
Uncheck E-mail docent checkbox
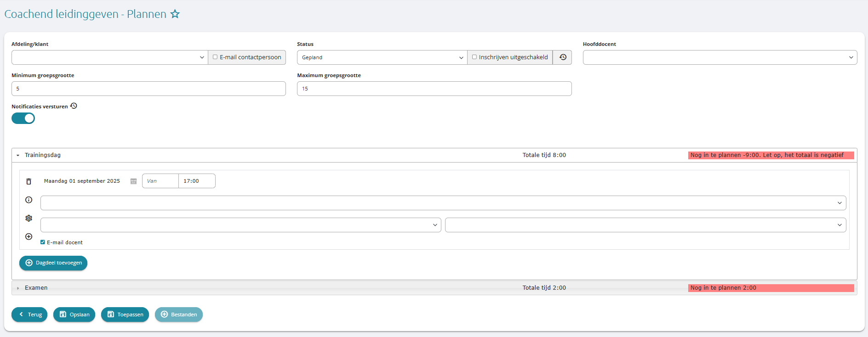tap(43, 242)
